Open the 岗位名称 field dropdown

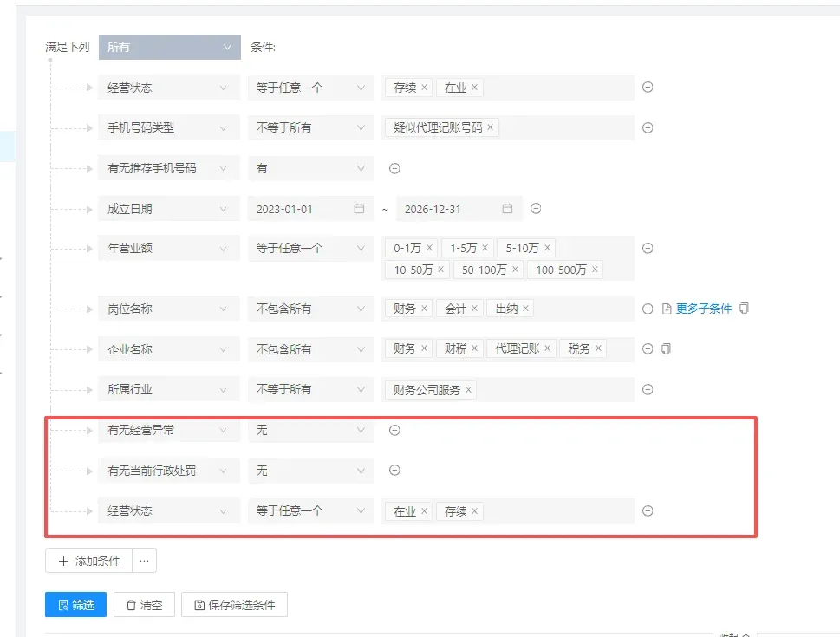pyautogui.click(x=169, y=309)
